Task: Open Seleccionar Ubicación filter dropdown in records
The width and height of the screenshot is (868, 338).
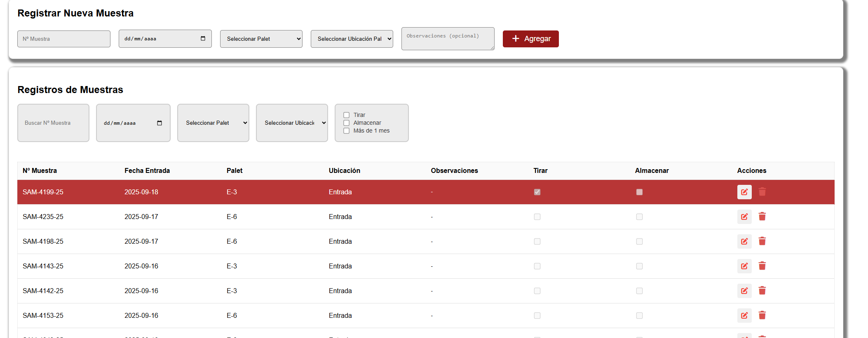Action: point(292,123)
